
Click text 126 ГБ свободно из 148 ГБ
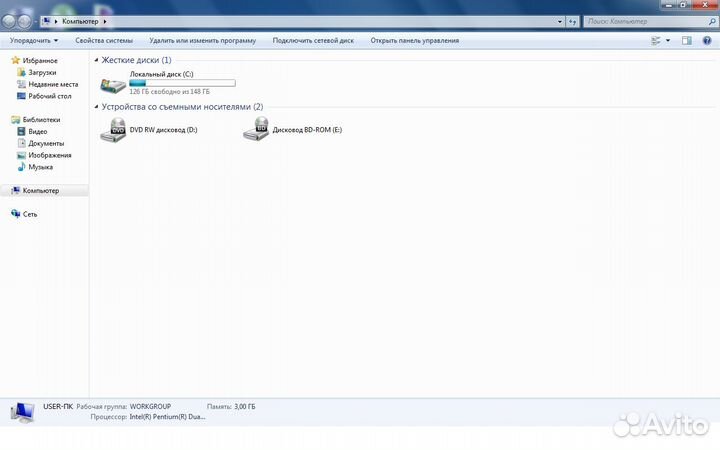(169, 92)
